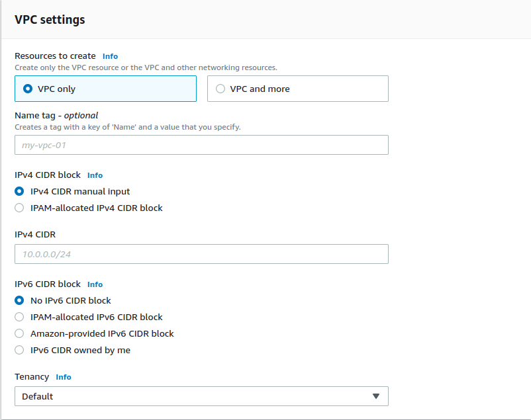Select IPv4 CIDR manual input radio
The height and width of the screenshot is (420, 531).
click(x=19, y=191)
